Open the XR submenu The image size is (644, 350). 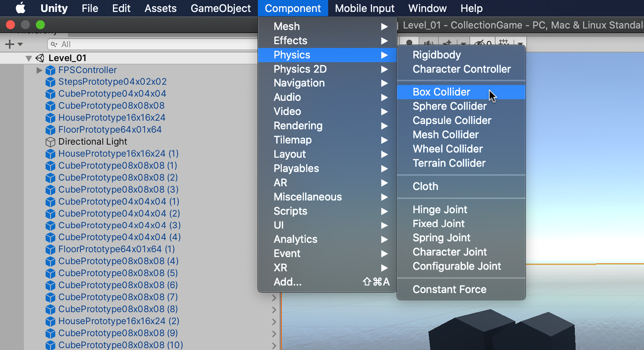[x=327, y=268]
